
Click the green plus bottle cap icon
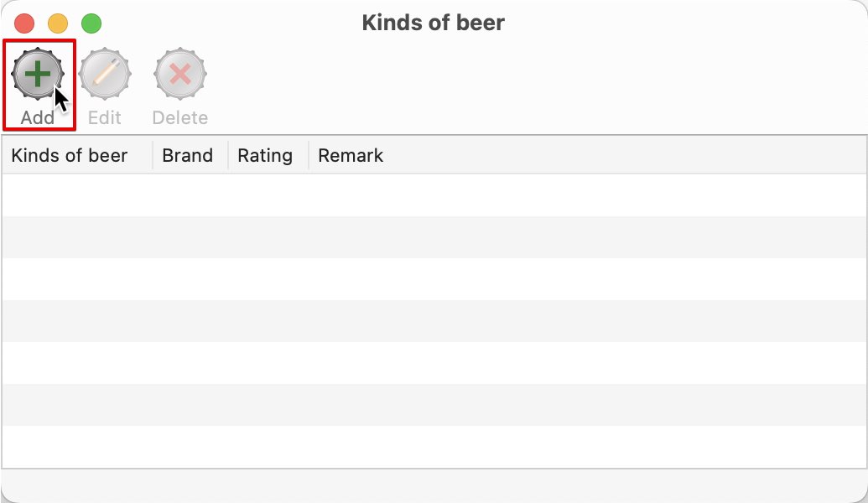coord(38,74)
